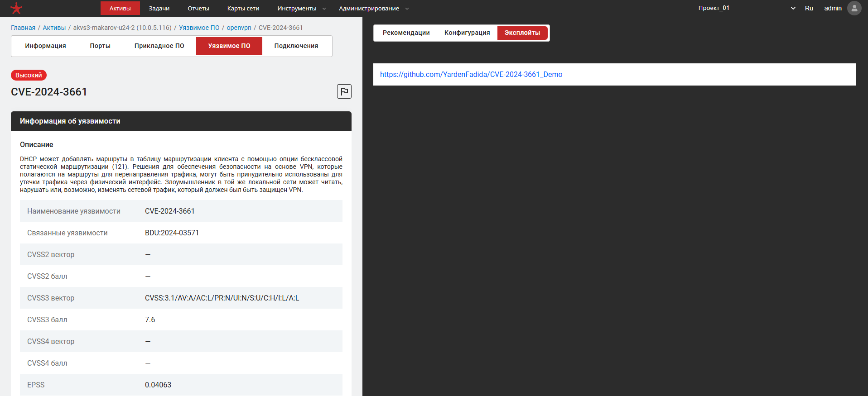The image size is (868, 396).
Task: Click the Наименование уязвимости row label
Action: [x=74, y=211]
